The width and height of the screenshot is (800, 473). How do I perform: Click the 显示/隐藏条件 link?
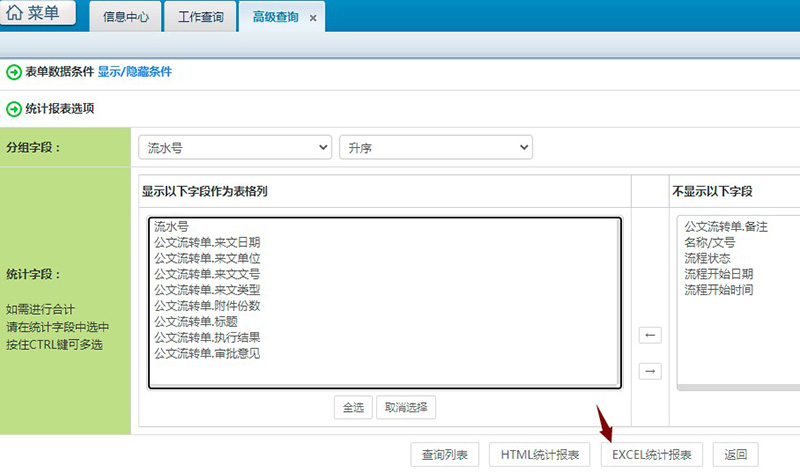click(x=135, y=71)
